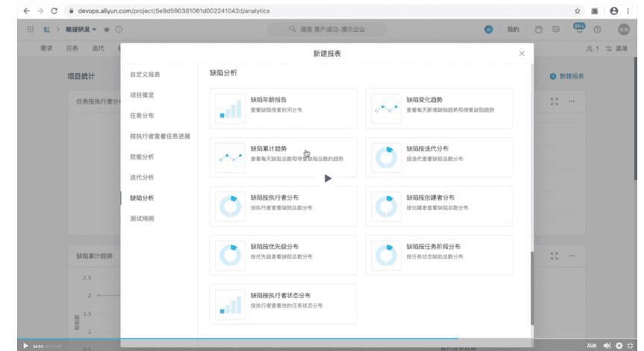Select 缺陷分析 in dialog sidebar
The image size is (644, 351).
click(x=142, y=198)
